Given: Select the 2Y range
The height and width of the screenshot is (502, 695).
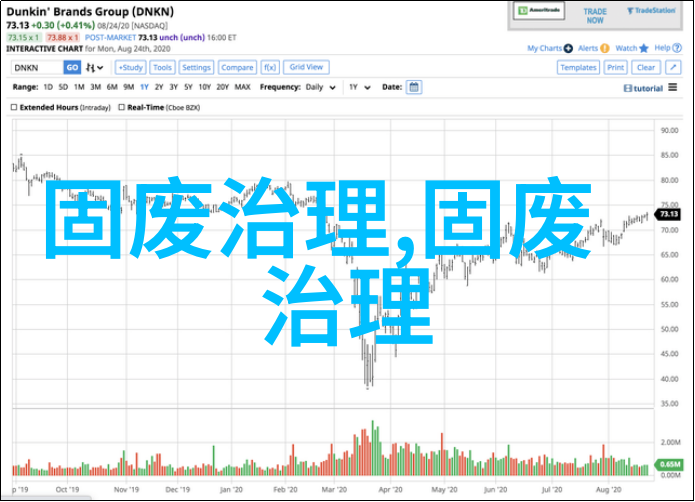Looking at the screenshot, I should pos(159,87).
